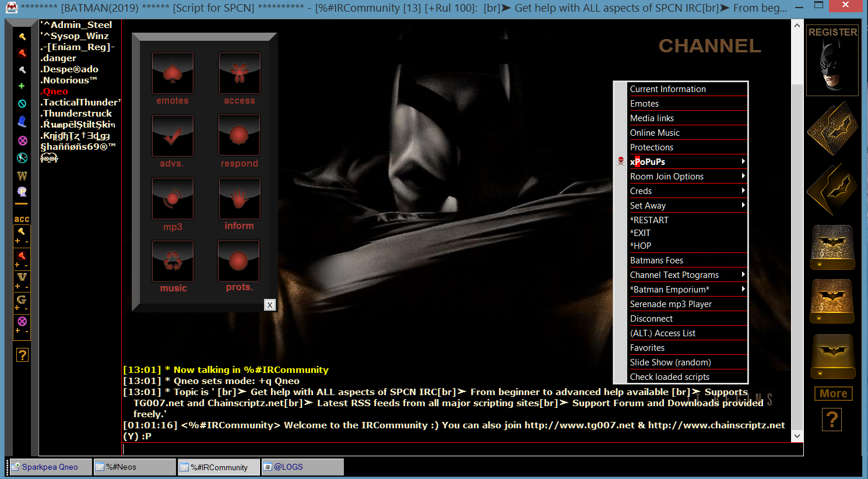Select user '^Admin_Steel in nicklist
The width and height of the screenshot is (868, 479).
point(76,24)
